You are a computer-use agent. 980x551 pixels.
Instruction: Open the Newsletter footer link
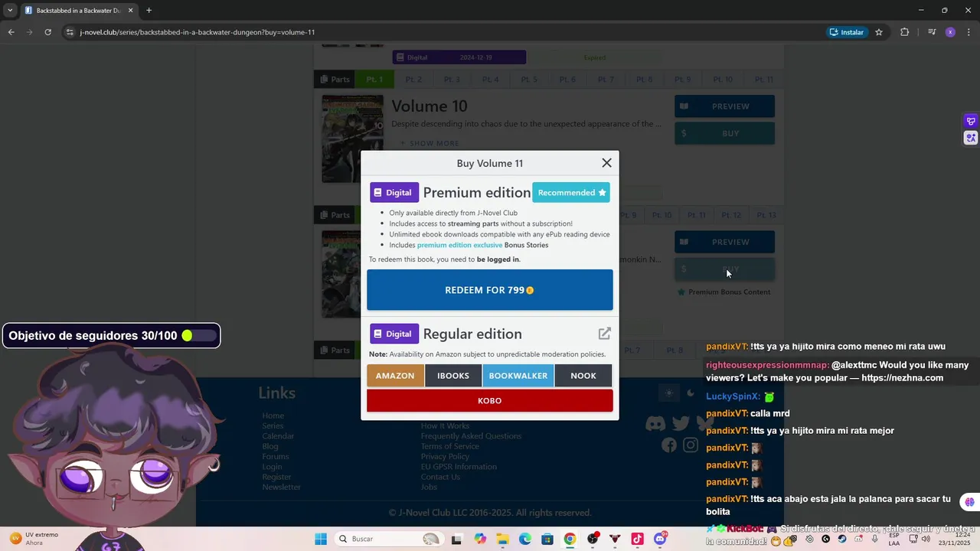pos(282,487)
